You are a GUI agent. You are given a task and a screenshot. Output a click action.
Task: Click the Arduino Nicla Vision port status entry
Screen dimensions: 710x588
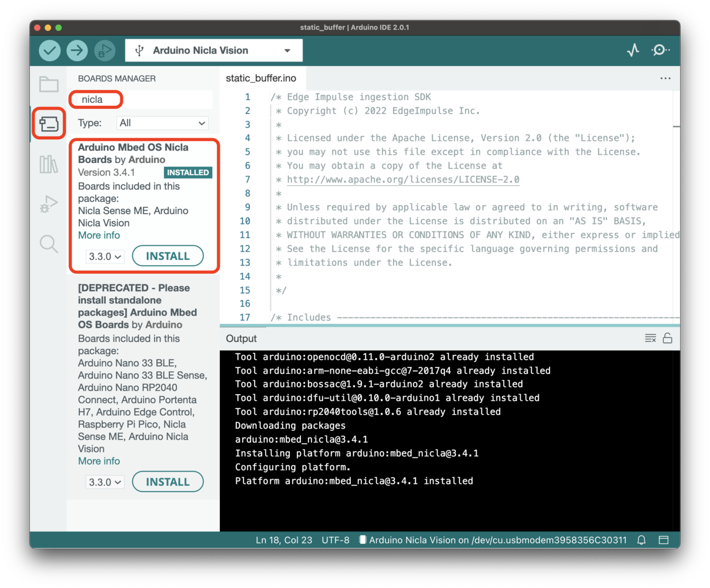pos(493,540)
